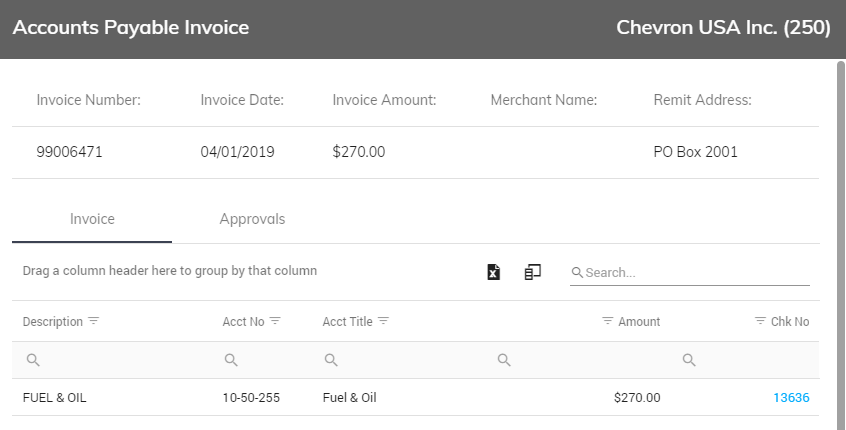846x430 pixels.
Task: Sort by Description column header
Action: point(53,322)
